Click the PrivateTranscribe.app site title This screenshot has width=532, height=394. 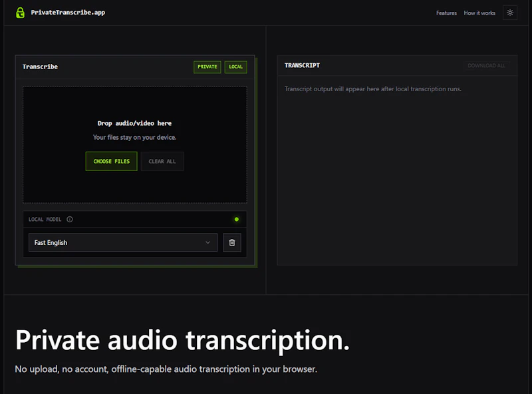coord(68,13)
